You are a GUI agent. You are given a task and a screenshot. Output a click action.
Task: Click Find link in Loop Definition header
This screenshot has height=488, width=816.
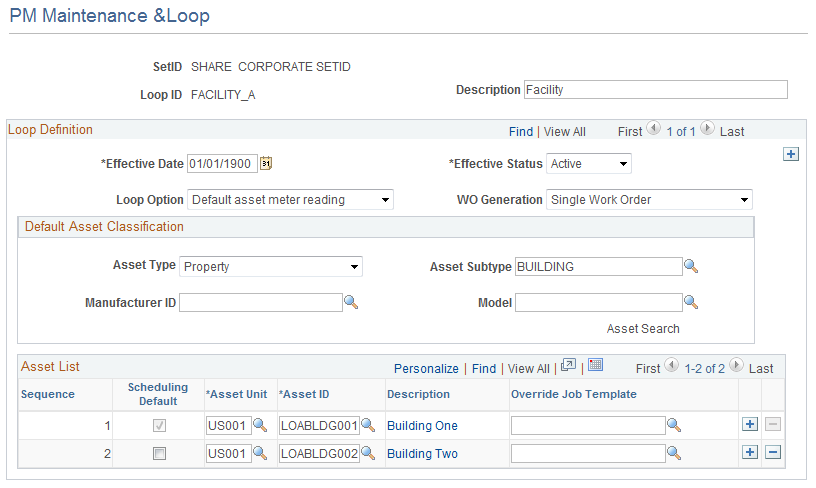click(521, 132)
